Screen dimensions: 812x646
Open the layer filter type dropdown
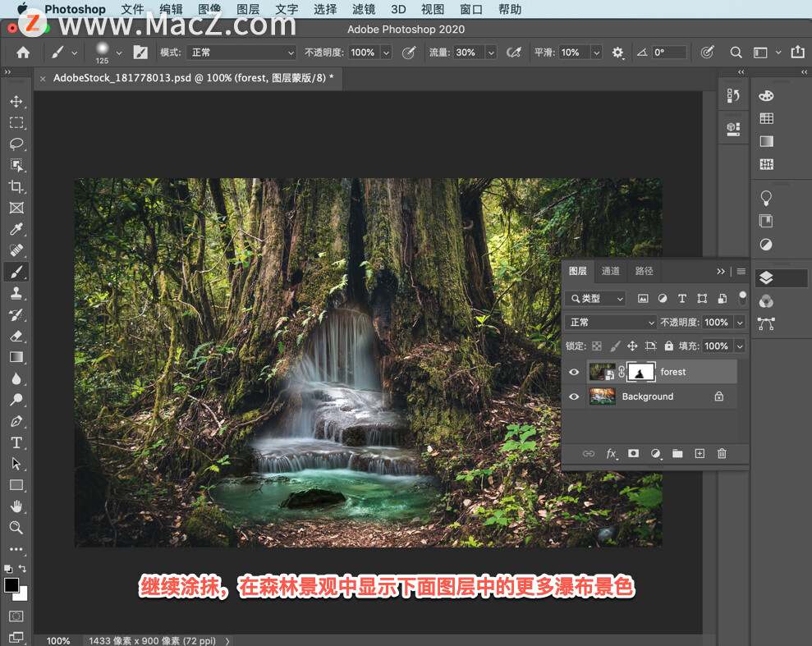(595, 299)
